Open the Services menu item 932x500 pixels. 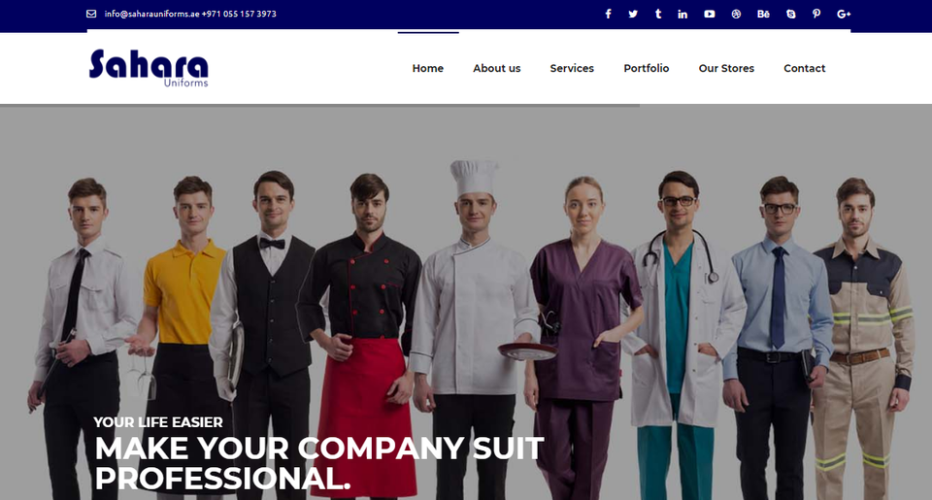[x=572, y=68]
